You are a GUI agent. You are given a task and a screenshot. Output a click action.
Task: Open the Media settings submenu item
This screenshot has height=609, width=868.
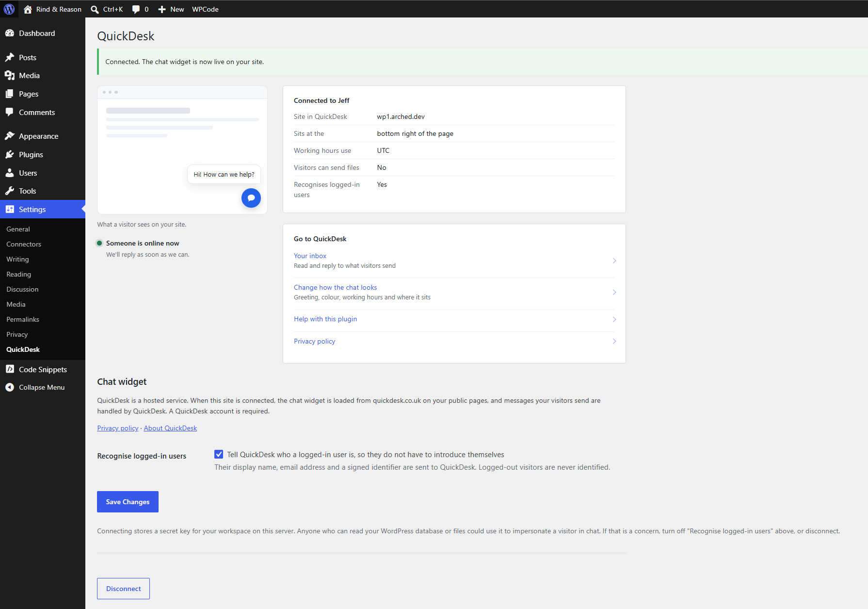coord(16,304)
